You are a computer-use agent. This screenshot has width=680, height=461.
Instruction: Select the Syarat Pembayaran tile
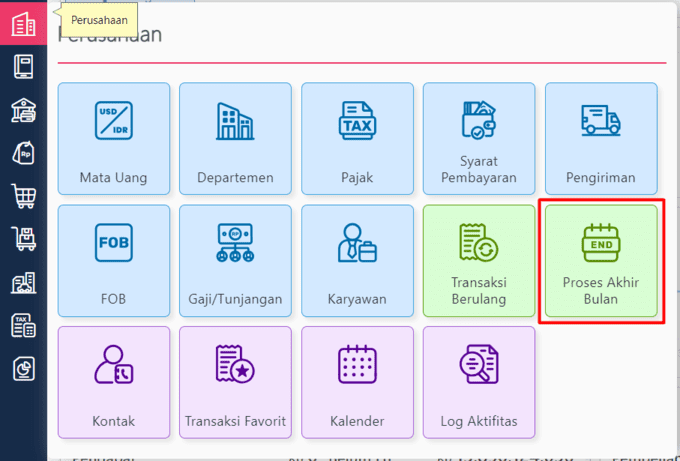pyautogui.click(x=479, y=139)
